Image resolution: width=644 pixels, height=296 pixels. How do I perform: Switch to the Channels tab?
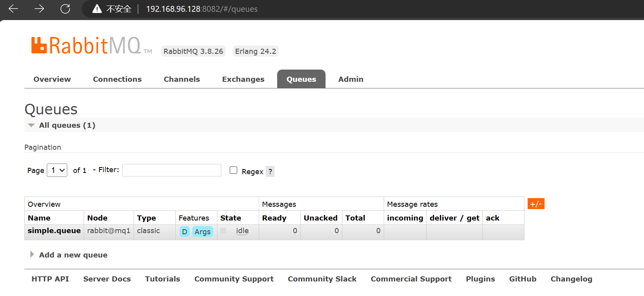[182, 79]
